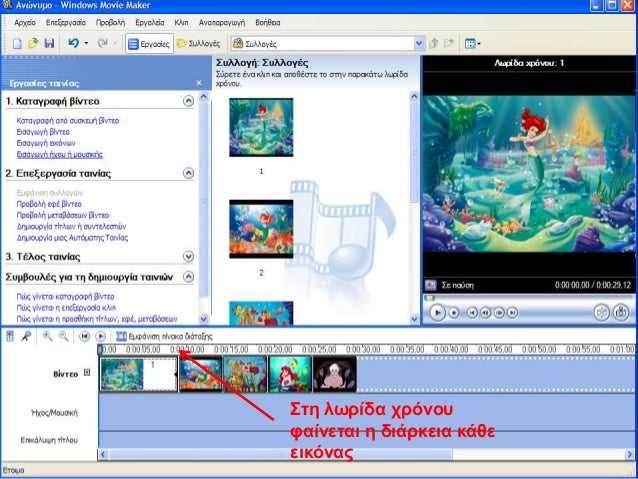The image size is (638, 479).
Task: Expand the Βίντεο track plus icon
Action: pyautogui.click(x=87, y=372)
